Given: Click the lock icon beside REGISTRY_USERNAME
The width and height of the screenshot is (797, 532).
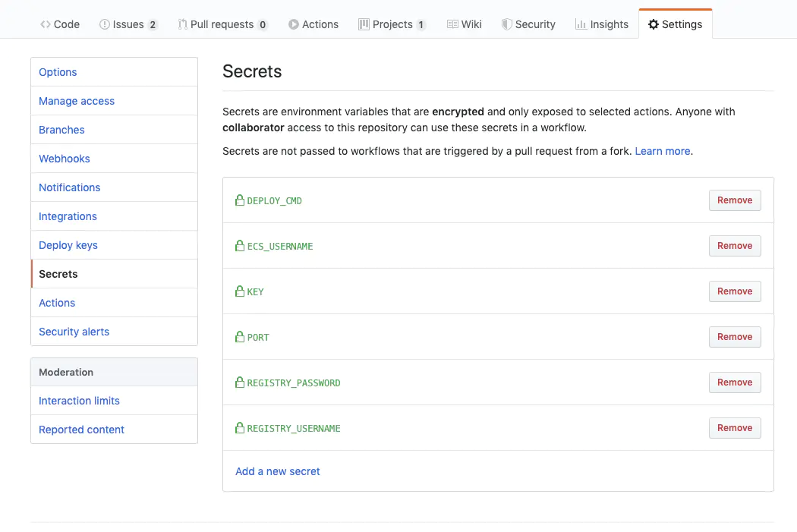Looking at the screenshot, I should point(240,428).
